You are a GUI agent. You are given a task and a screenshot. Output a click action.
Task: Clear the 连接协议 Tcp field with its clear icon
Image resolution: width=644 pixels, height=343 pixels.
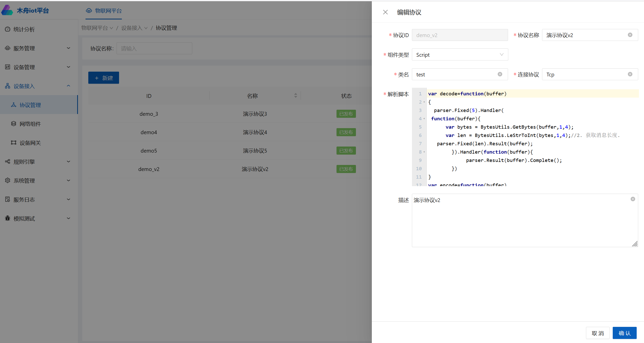pos(630,74)
